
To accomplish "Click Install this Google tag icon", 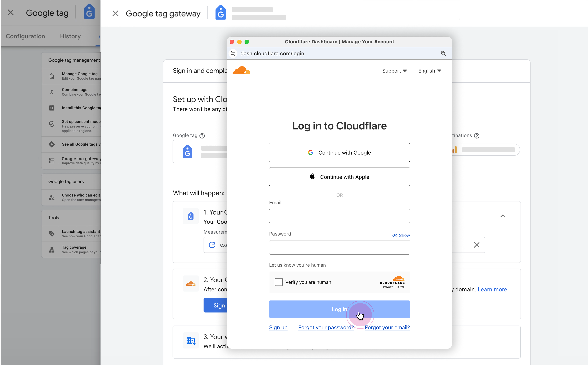I will coord(52,108).
